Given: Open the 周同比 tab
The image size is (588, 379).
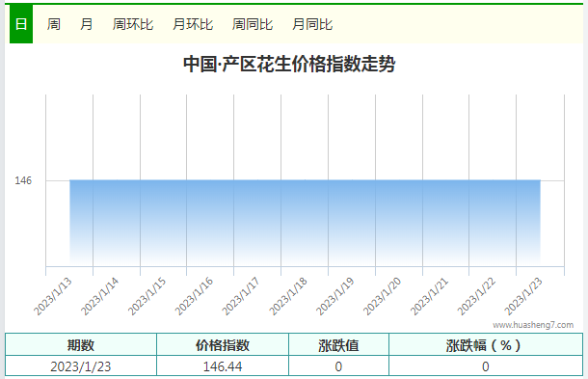Looking at the screenshot, I should (253, 24).
